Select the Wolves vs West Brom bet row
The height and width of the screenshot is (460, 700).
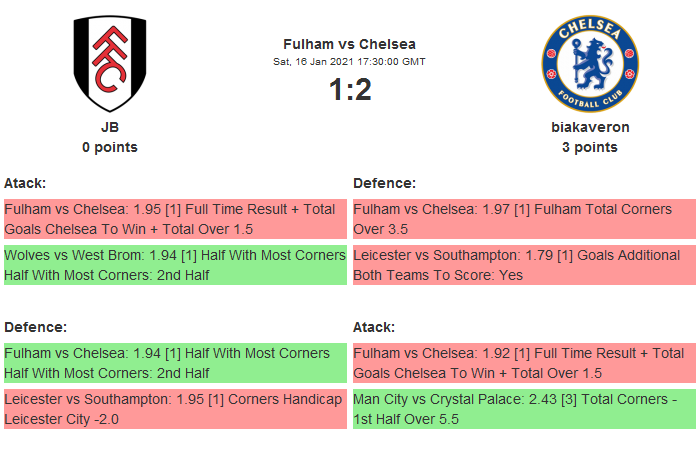pos(175,265)
